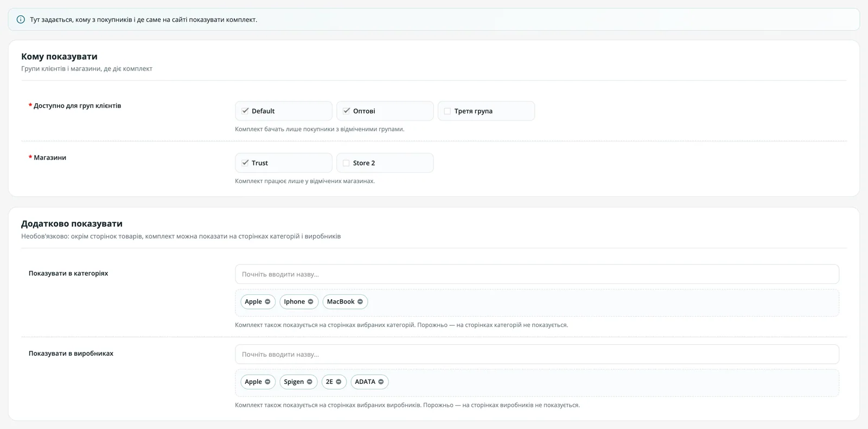Click the hint about selected manufacturer pages
The image size is (868, 429).
407,405
